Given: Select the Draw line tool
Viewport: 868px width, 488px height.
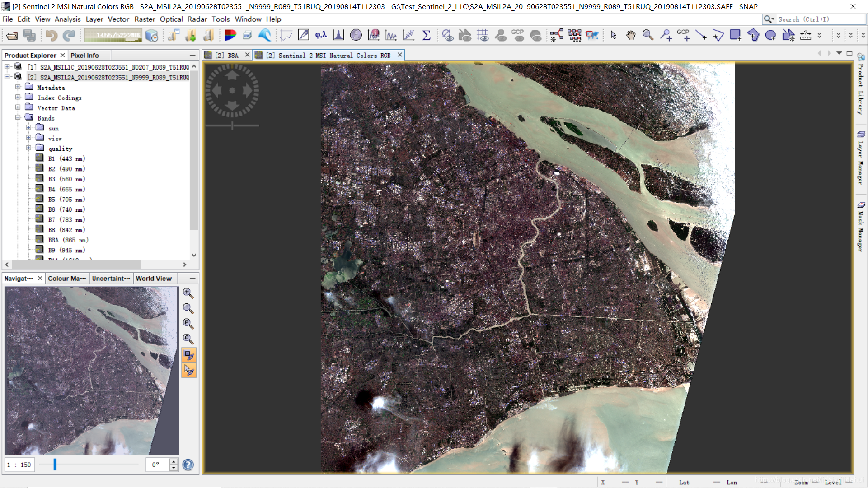Looking at the screenshot, I should [x=701, y=35].
